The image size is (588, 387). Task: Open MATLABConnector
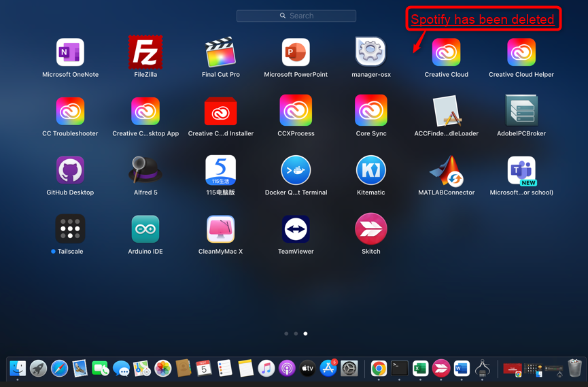click(x=446, y=171)
